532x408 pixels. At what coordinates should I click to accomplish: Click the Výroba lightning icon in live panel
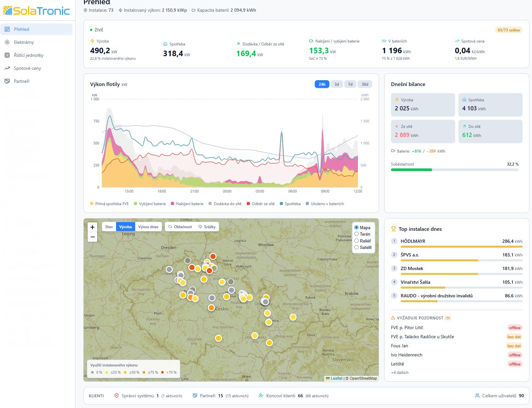[x=92, y=41]
